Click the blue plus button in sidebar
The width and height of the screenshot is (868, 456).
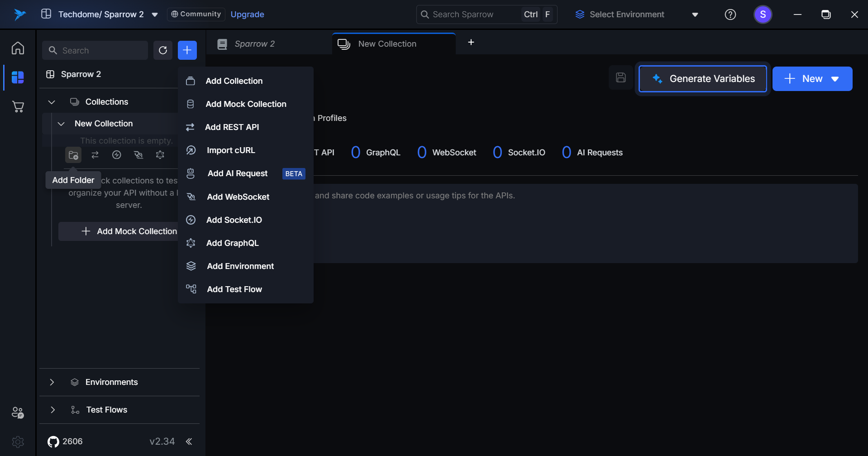(x=187, y=50)
